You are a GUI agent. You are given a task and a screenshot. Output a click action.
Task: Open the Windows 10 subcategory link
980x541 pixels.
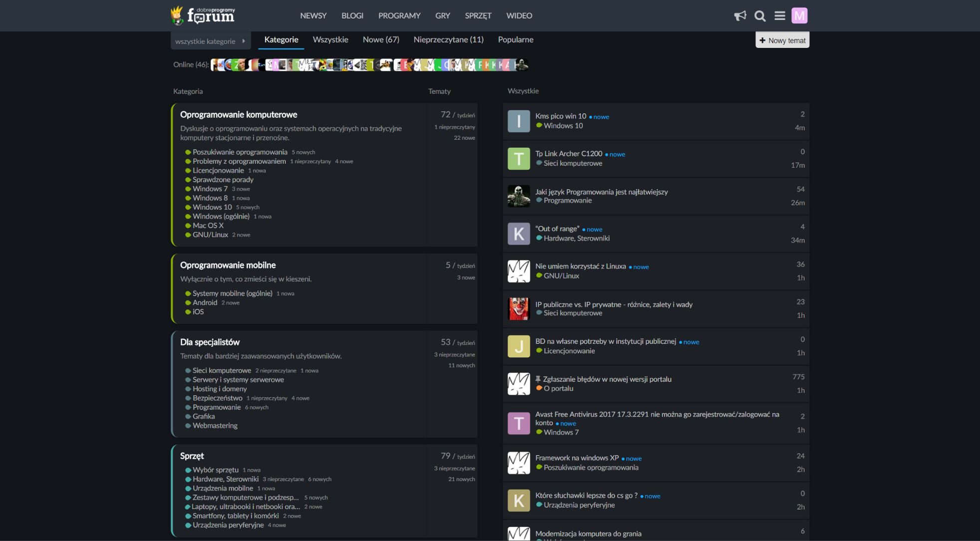(212, 207)
